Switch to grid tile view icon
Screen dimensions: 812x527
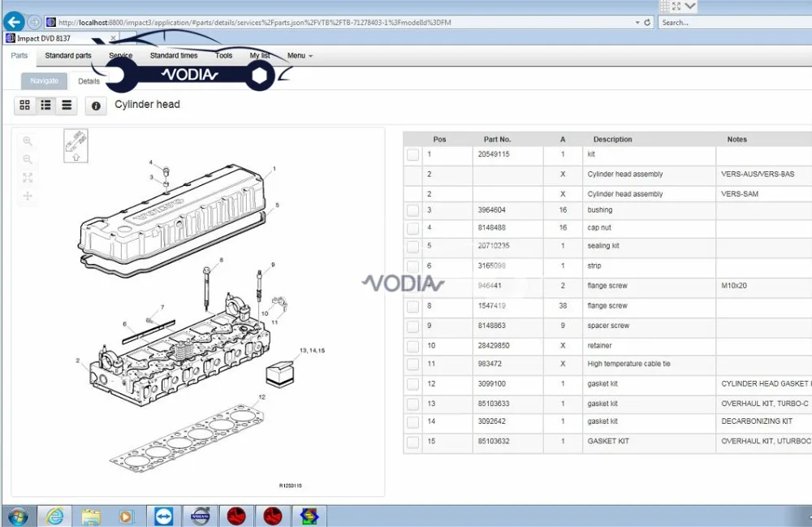[24, 105]
